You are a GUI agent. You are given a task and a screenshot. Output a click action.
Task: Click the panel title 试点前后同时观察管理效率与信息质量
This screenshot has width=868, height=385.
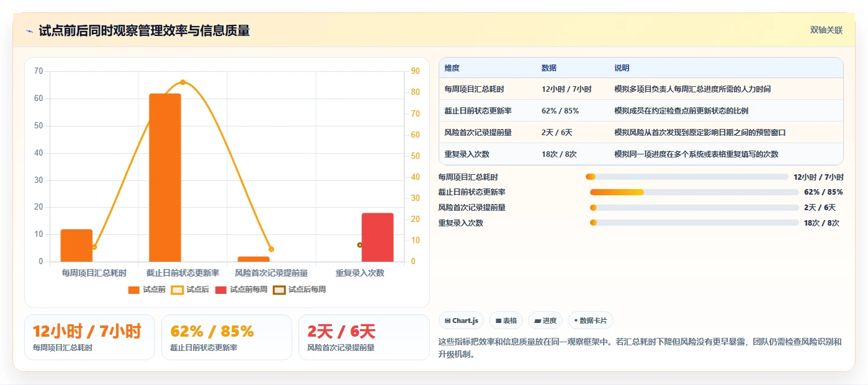click(144, 31)
